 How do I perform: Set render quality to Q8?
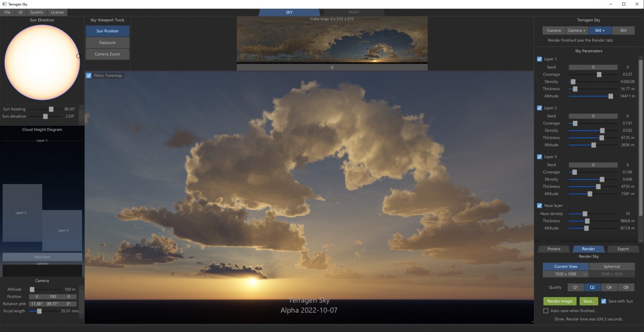[626, 287]
